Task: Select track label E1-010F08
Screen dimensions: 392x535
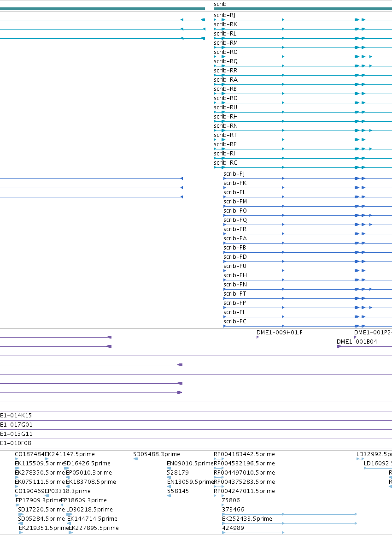Action: point(15,443)
